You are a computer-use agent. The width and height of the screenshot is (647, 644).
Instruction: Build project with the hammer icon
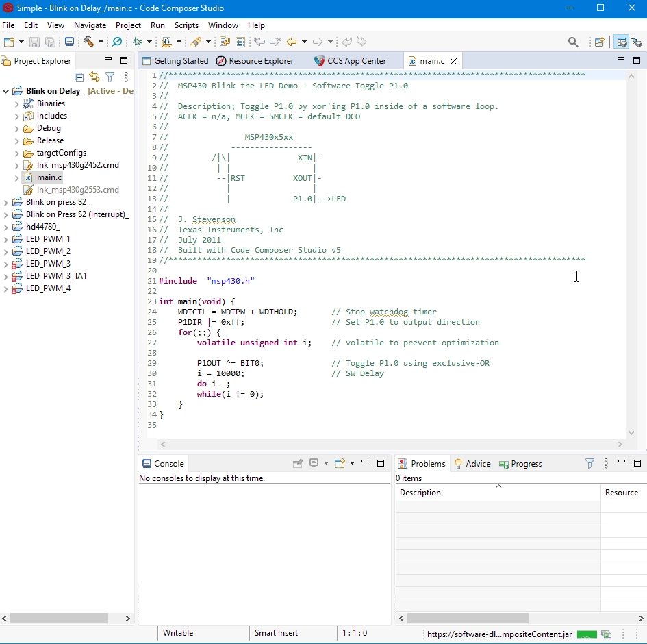(89, 42)
